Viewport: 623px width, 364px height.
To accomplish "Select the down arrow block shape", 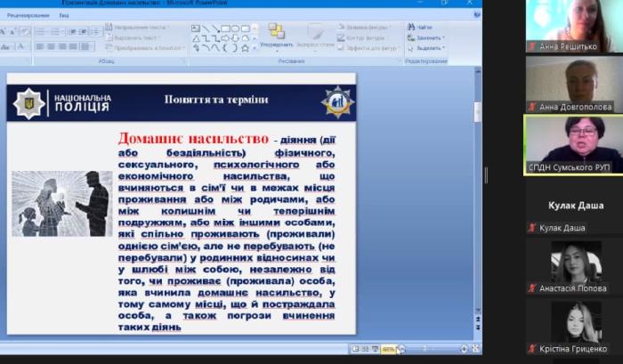I will 235,38.
